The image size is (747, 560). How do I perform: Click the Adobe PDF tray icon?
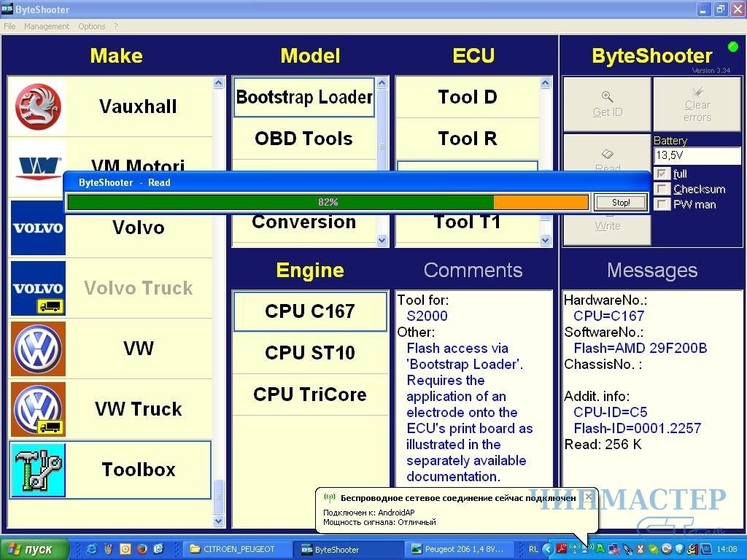point(562,549)
